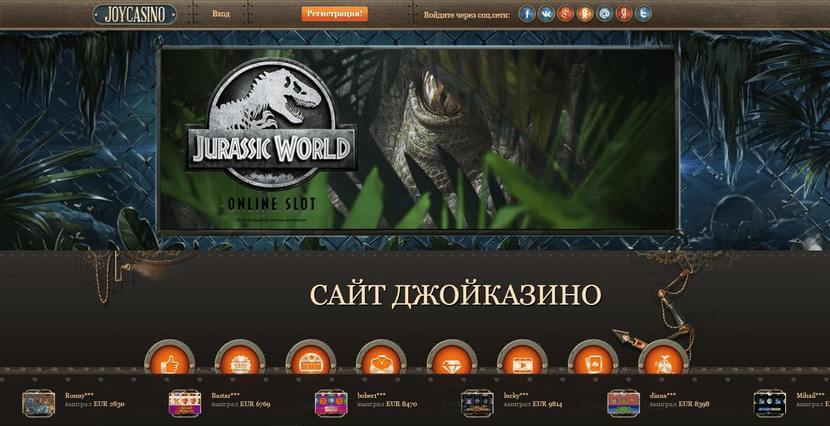830x426 pixels.
Task: Sign in with Mail.ru @ icon
Action: [x=605, y=14]
